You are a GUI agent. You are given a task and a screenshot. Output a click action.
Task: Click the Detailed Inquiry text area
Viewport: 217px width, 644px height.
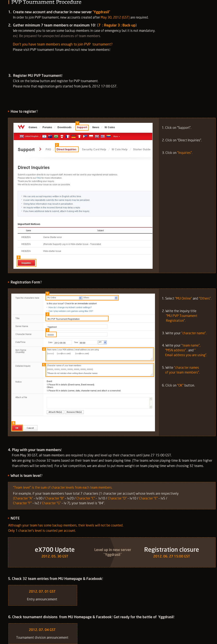click(99, 370)
